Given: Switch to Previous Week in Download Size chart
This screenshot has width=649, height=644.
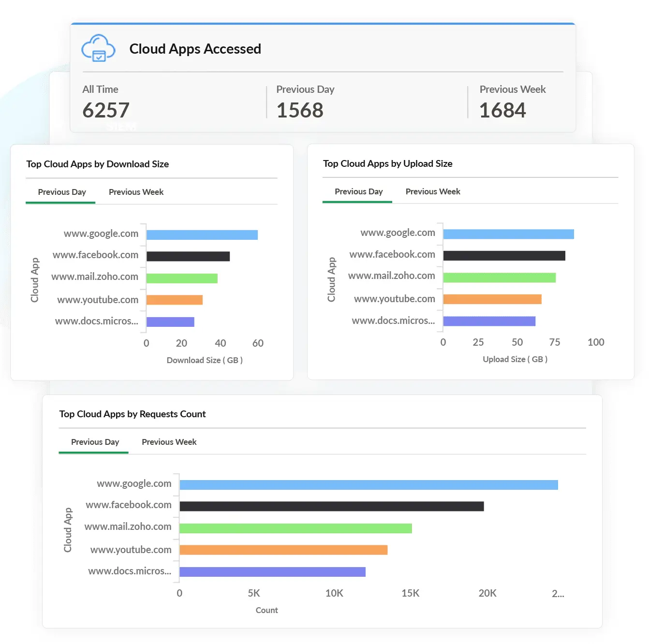Looking at the screenshot, I should tap(136, 192).
